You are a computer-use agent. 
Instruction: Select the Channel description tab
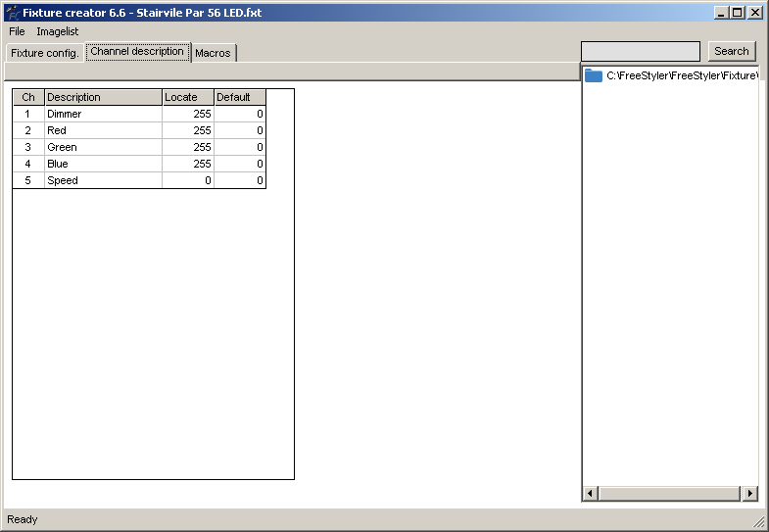[x=137, y=52]
